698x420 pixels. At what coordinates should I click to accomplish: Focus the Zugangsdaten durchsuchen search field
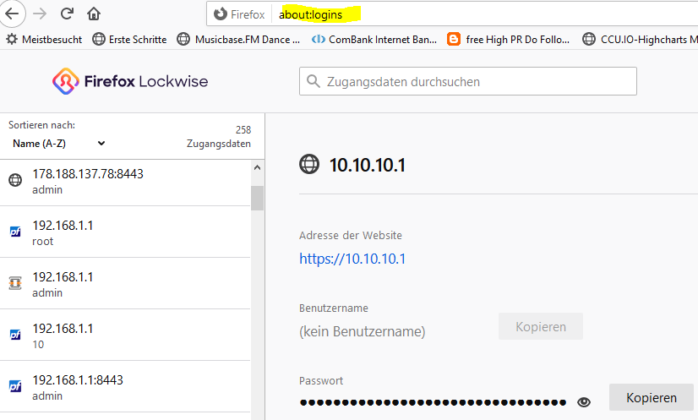468,82
